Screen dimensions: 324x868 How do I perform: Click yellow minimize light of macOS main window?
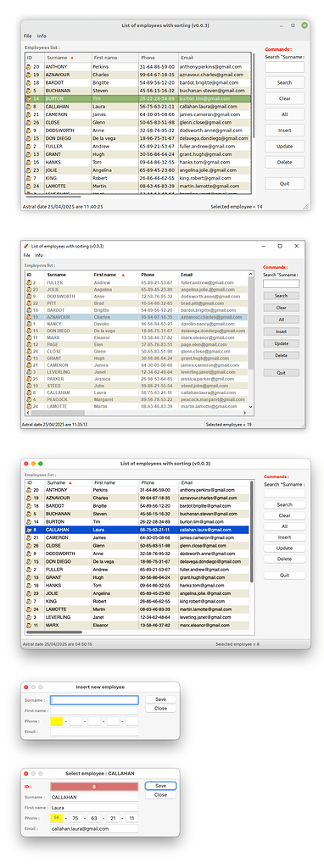(x=33, y=464)
